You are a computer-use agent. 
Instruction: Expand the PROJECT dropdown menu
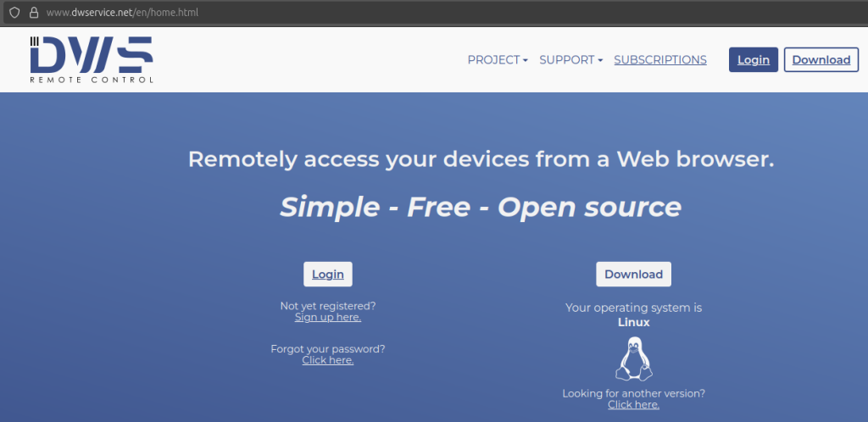coord(498,59)
